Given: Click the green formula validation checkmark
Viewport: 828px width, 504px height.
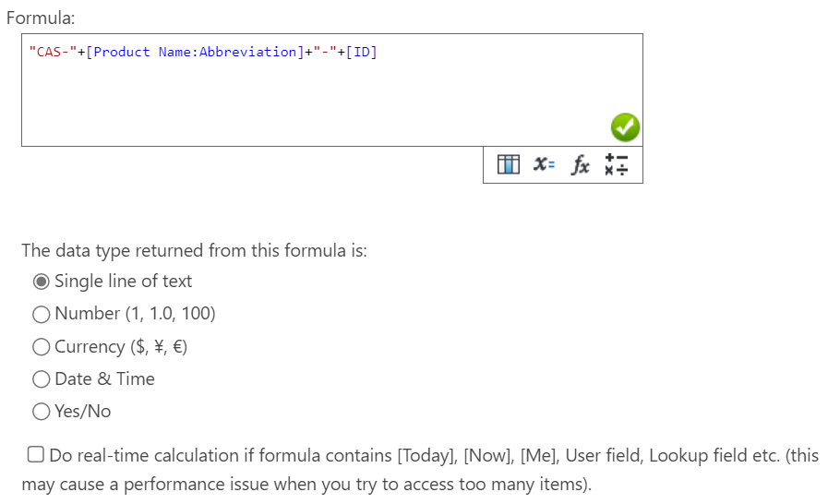Looking at the screenshot, I should pos(625,127).
